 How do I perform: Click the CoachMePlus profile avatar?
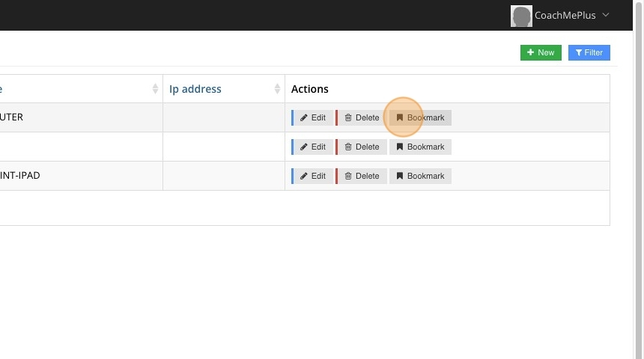(521, 16)
